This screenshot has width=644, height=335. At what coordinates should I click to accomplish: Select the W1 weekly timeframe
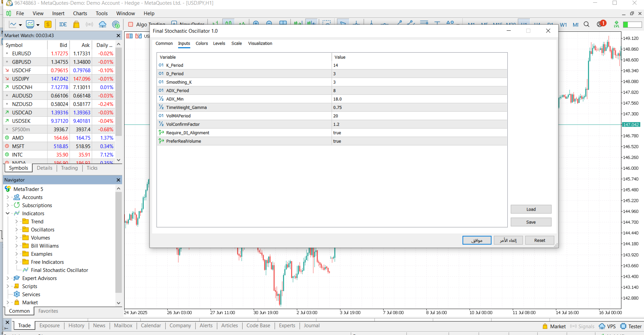pos(563,25)
